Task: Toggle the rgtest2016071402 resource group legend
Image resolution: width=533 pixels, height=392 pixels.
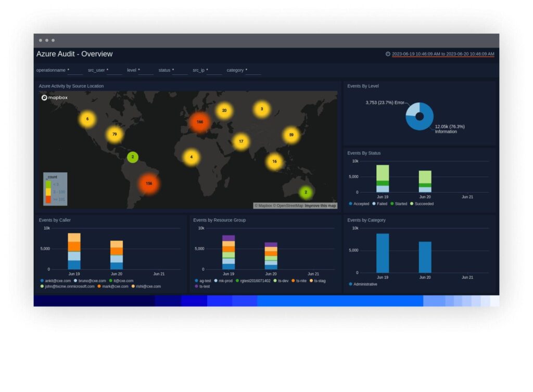Action: tap(253, 281)
